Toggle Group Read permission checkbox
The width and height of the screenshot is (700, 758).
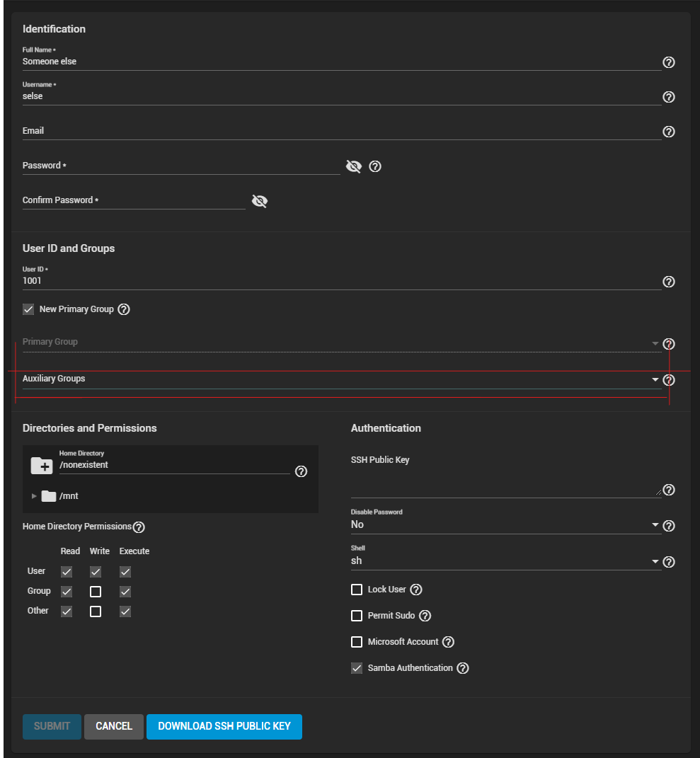67,592
